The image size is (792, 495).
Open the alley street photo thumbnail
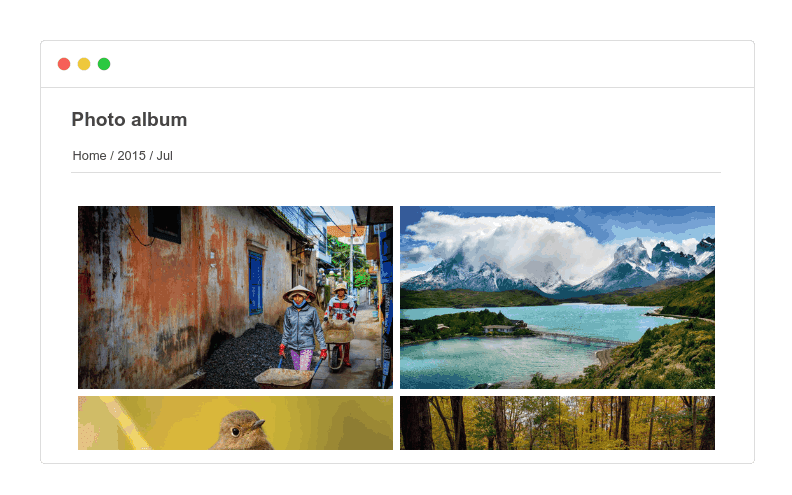pos(235,297)
